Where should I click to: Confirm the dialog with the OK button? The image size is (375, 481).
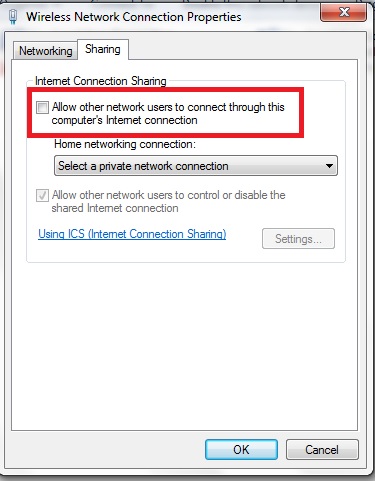241,450
